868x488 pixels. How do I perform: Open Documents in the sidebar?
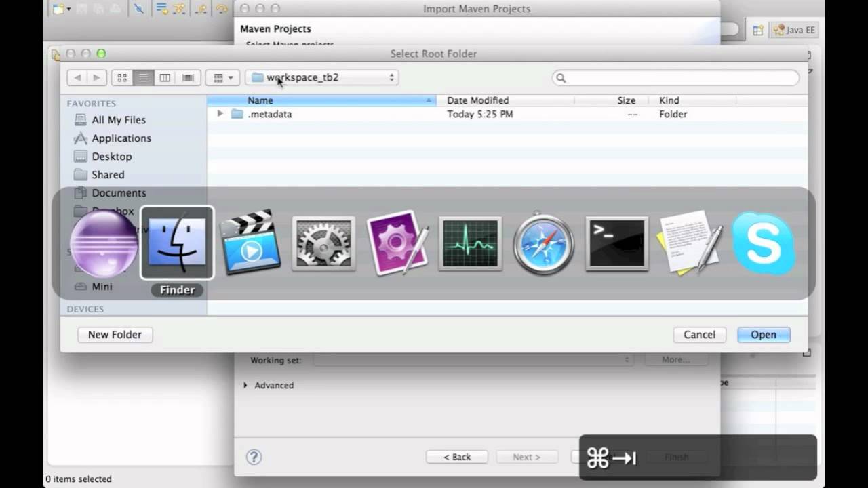coord(119,193)
